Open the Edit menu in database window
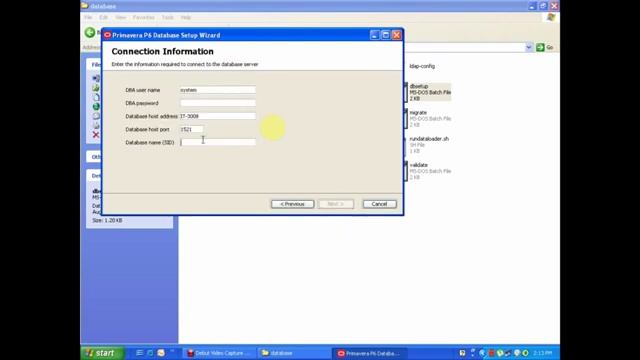This screenshot has height=360, width=640. [x=103, y=18]
